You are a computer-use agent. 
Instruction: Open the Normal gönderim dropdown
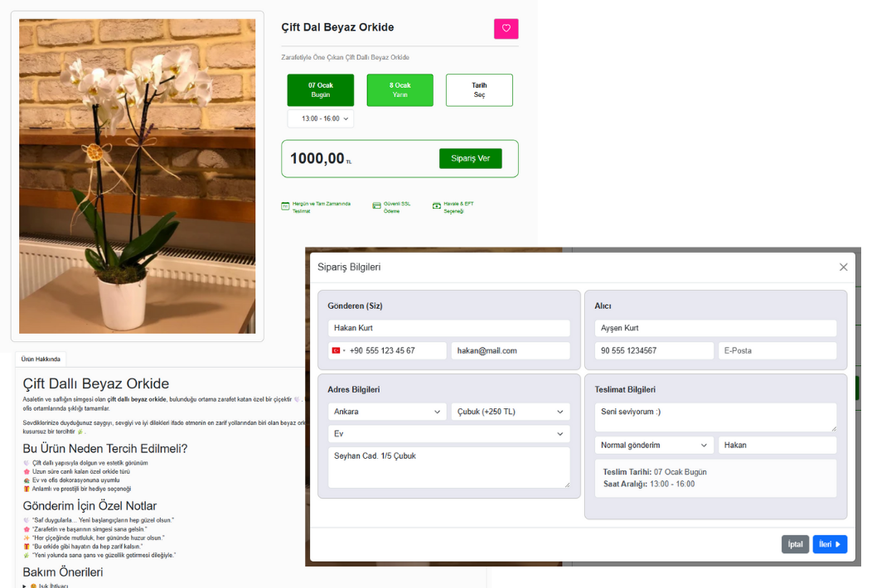653,446
